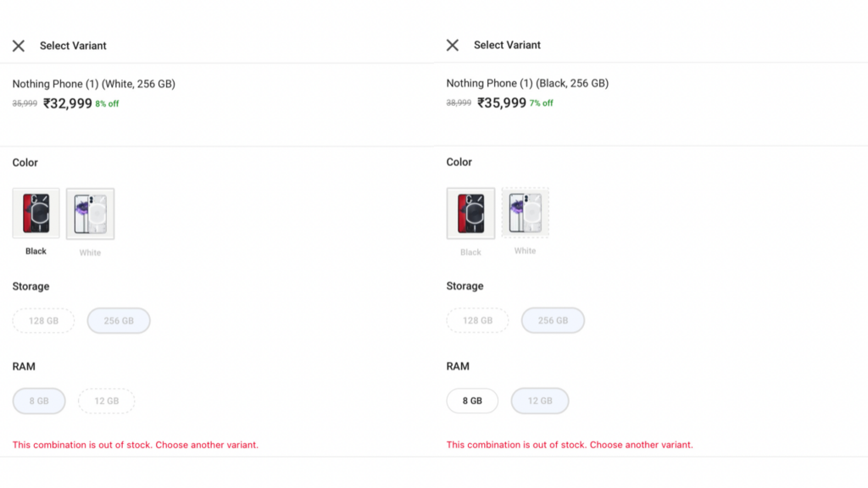Choose 256 GB storage in right panel
This screenshot has width=868, height=488.
tap(553, 320)
